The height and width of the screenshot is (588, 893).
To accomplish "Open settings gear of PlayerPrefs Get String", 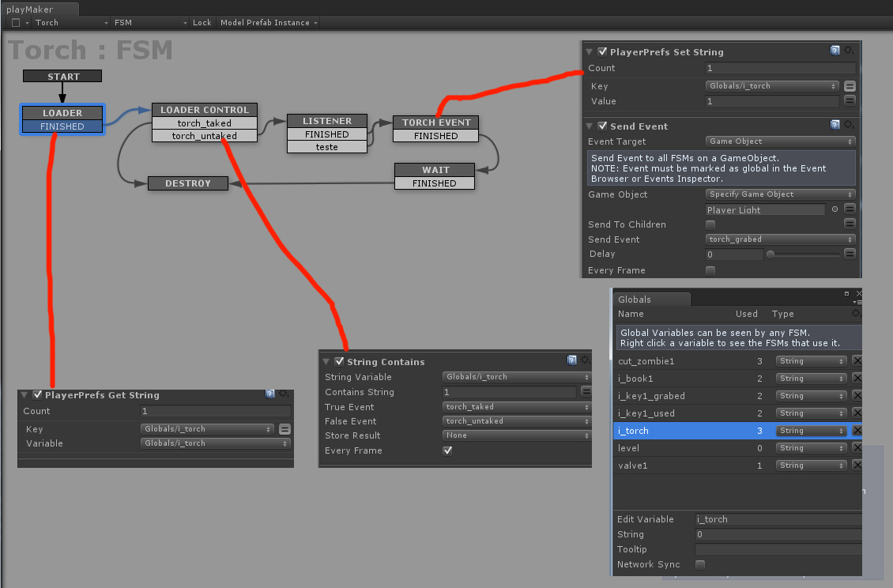I will click(x=284, y=394).
